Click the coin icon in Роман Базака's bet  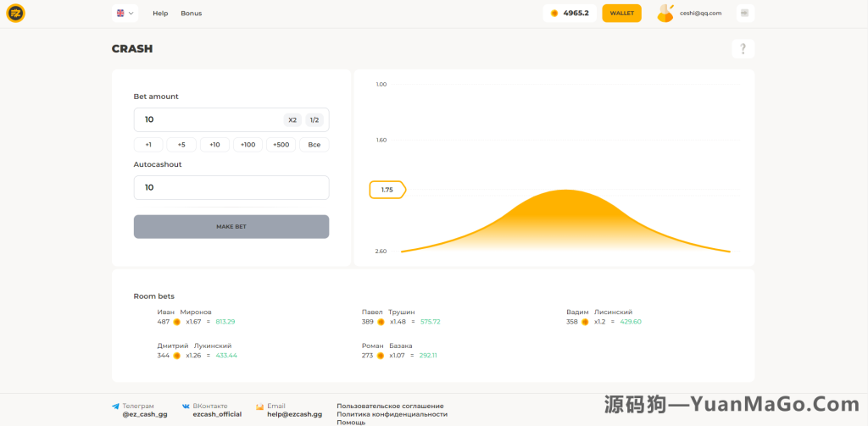[381, 355]
